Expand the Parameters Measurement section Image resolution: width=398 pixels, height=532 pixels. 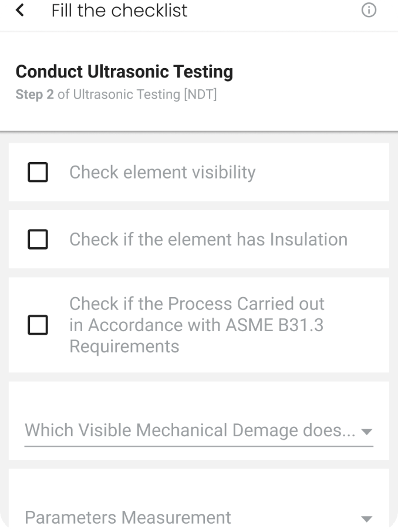click(x=199, y=517)
